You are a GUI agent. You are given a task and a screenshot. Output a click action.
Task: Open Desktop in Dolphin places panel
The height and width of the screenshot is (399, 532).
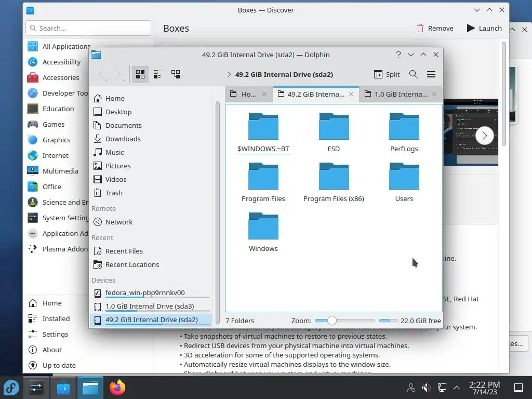point(152,112)
